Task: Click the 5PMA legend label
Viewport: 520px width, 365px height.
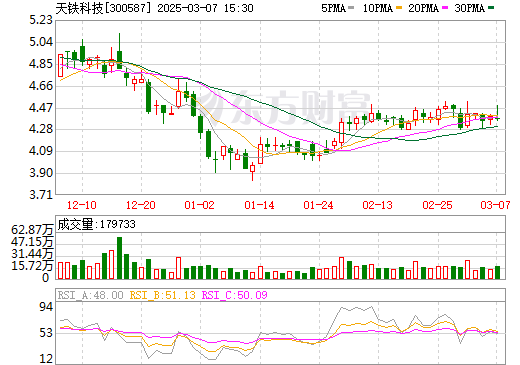Action: [333, 8]
